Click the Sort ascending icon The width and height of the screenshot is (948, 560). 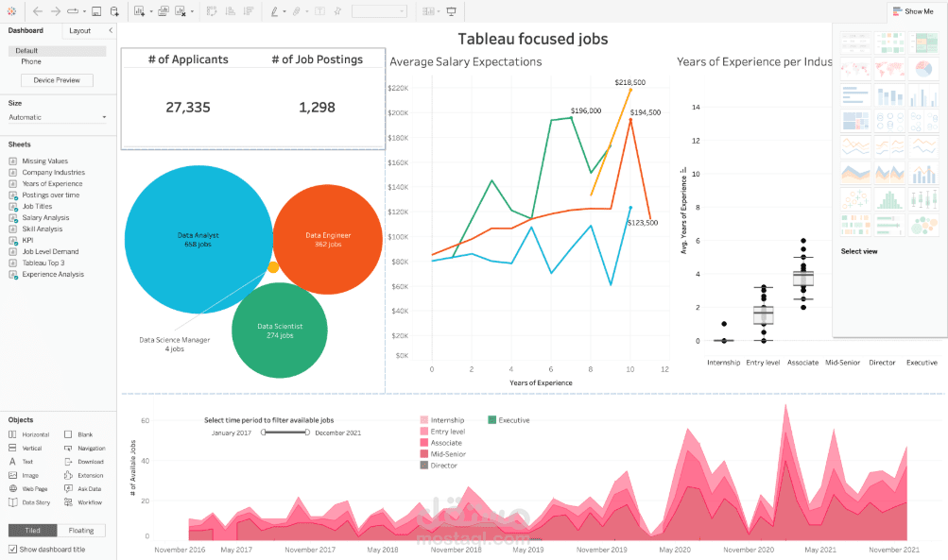click(x=231, y=11)
